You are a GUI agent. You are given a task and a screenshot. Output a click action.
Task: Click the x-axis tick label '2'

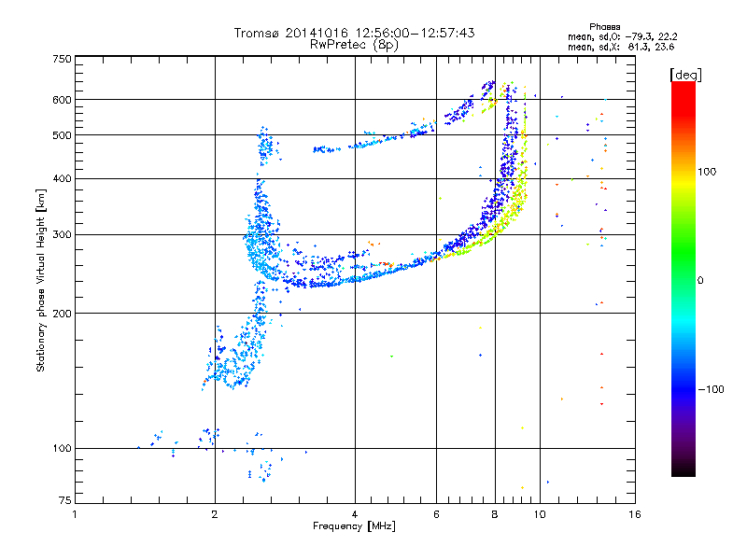point(215,514)
